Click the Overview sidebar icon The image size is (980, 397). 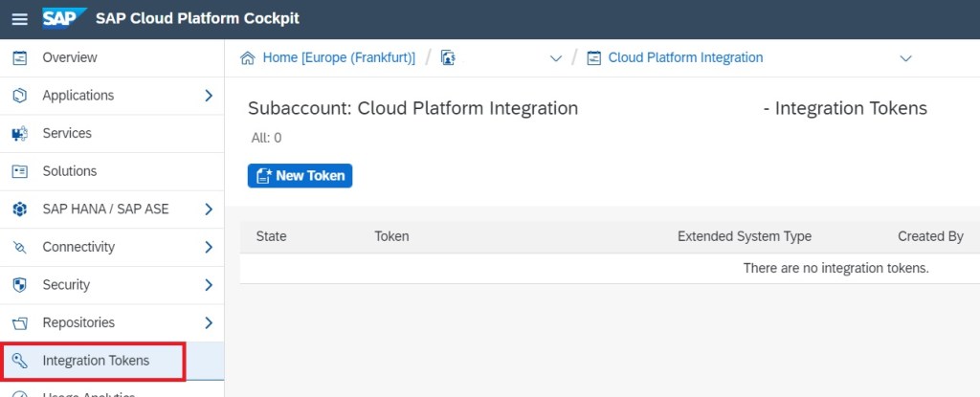click(19, 58)
